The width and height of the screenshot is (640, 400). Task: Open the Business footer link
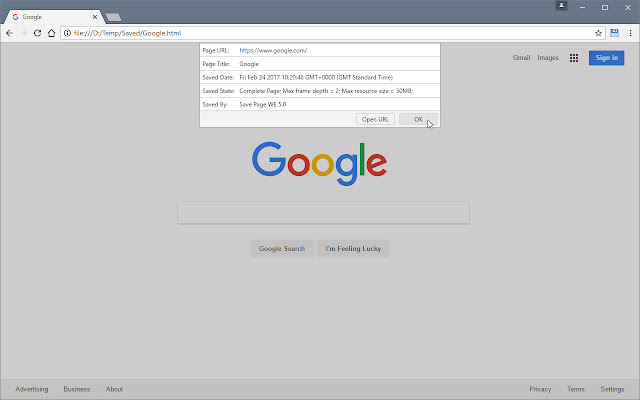[77, 389]
